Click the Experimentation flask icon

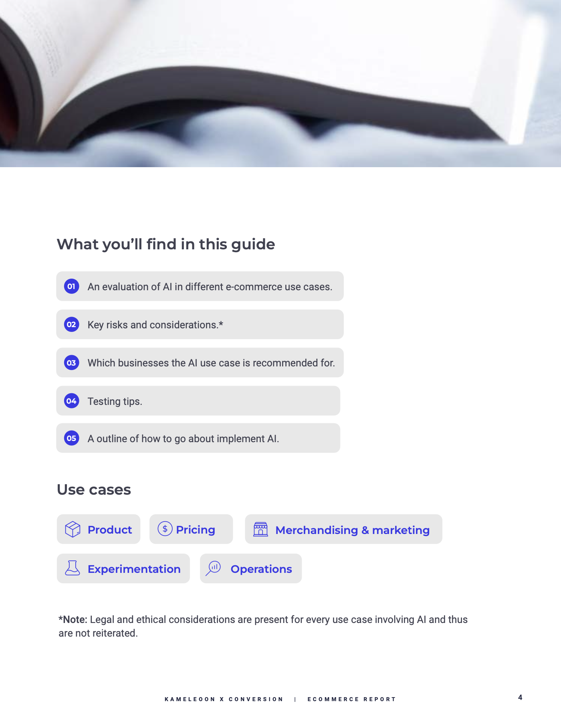pyautogui.click(x=73, y=568)
